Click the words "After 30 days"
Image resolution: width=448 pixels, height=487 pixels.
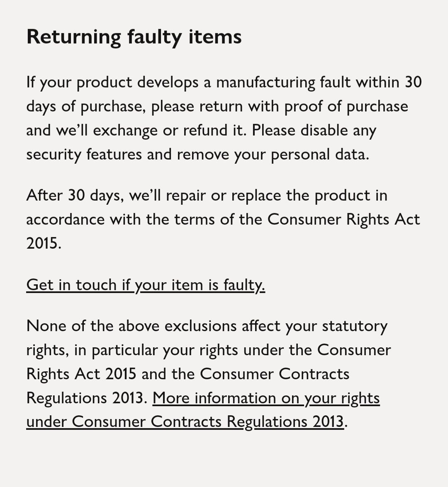(75, 195)
